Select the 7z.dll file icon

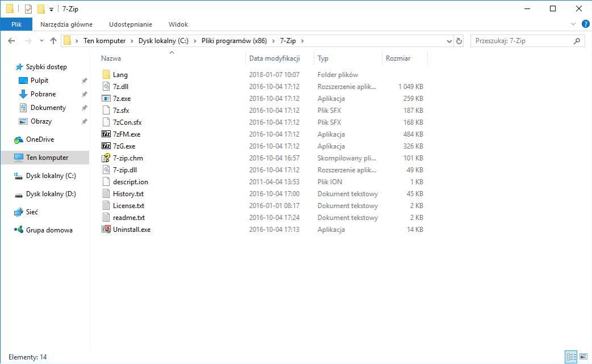tap(106, 86)
